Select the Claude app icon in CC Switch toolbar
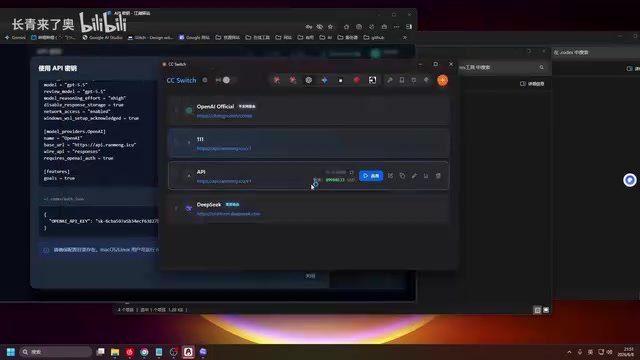Image resolution: width=640 pixels, height=360 pixels. tap(277, 80)
